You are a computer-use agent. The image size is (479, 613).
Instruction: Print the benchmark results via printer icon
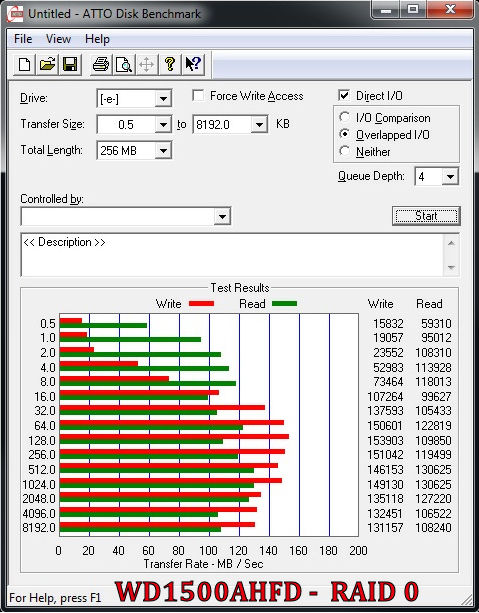tap(101, 65)
